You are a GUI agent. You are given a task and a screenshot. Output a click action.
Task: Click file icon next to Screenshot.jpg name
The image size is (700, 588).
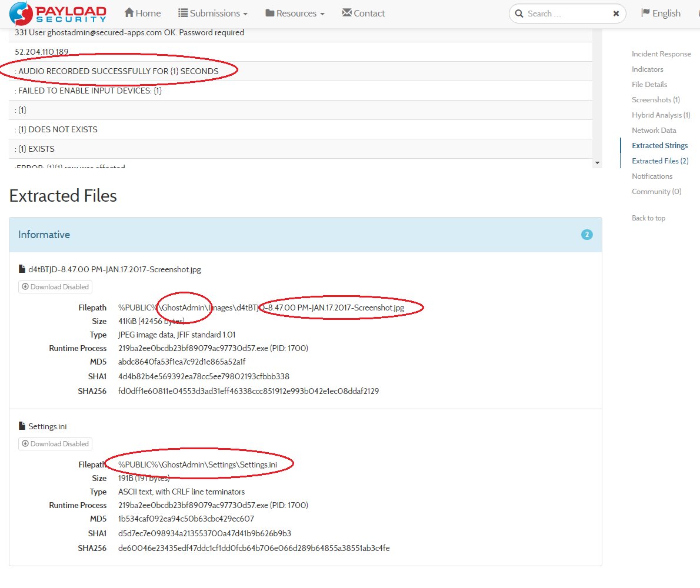pyautogui.click(x=22, y=269)
